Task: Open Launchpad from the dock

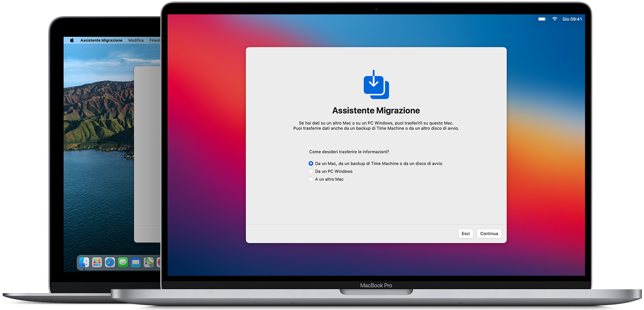Action: point(97,262)
